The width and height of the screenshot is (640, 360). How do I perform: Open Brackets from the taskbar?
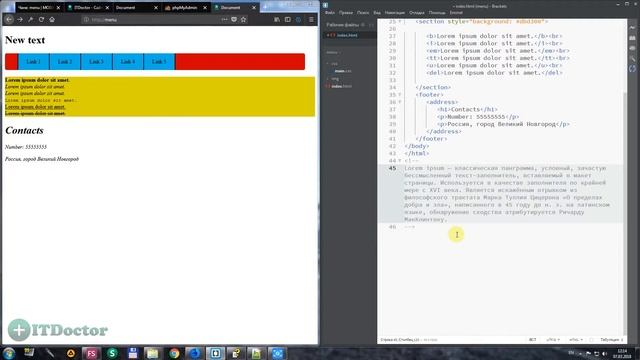(x=216, y=353)
